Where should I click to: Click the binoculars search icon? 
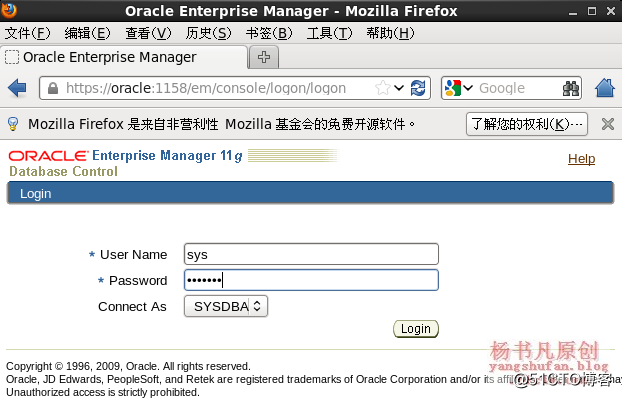[571, 88]
